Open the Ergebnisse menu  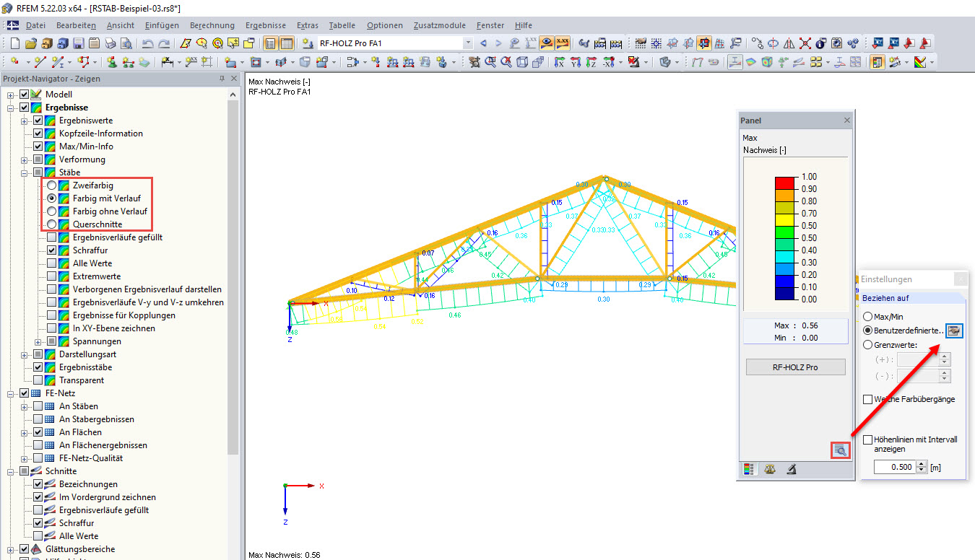tap(266, 25)
